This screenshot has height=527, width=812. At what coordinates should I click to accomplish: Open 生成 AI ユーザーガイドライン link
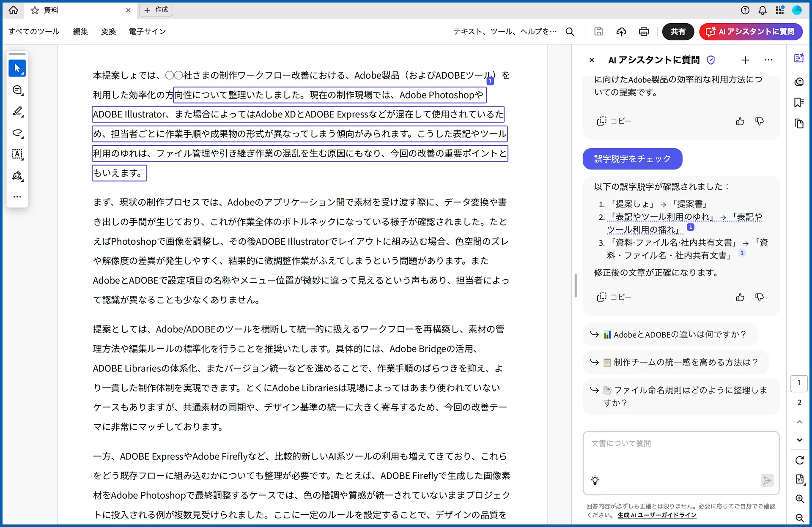(x=657, y=515)
